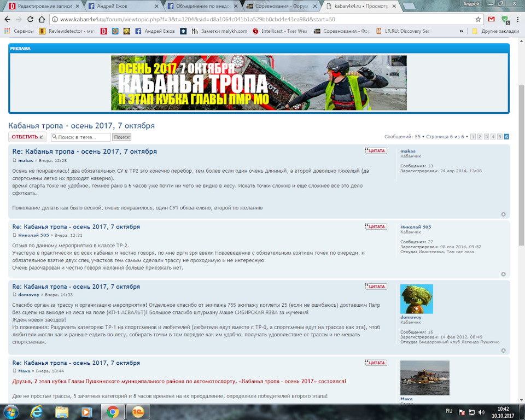Open red D bookmark icon

click(x=104, y=31)
